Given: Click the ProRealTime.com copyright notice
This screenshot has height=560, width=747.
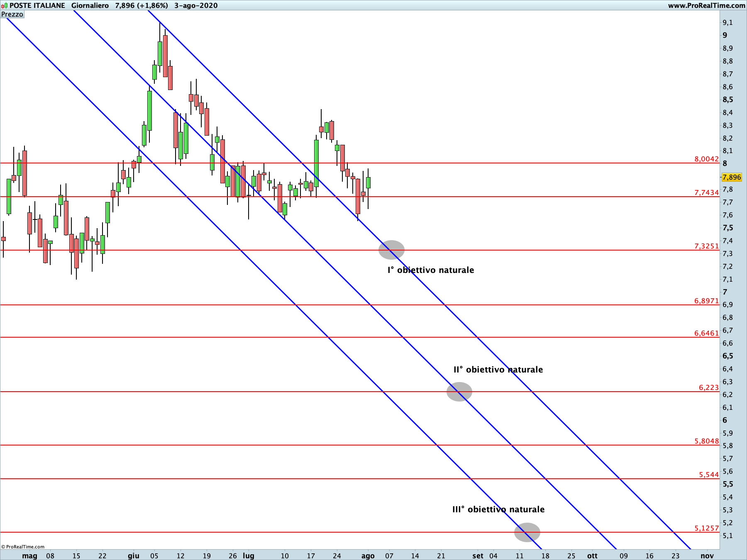Looking at the screenshot, I should tap(23, 547).
